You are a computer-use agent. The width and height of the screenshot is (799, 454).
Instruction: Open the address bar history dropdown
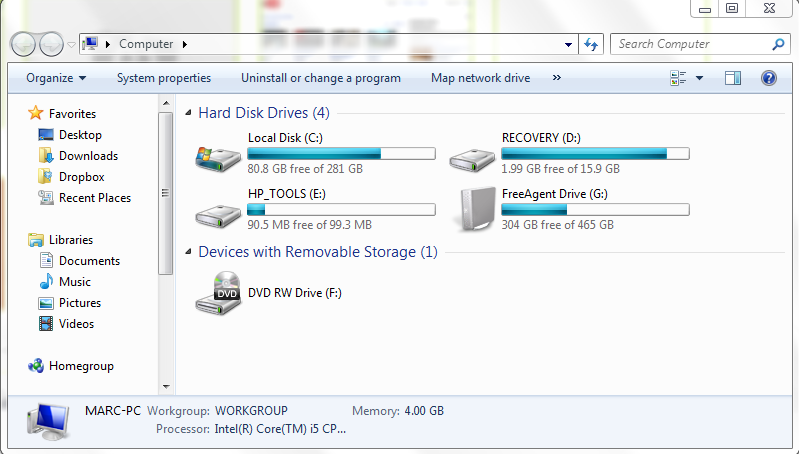click(568, 44)
